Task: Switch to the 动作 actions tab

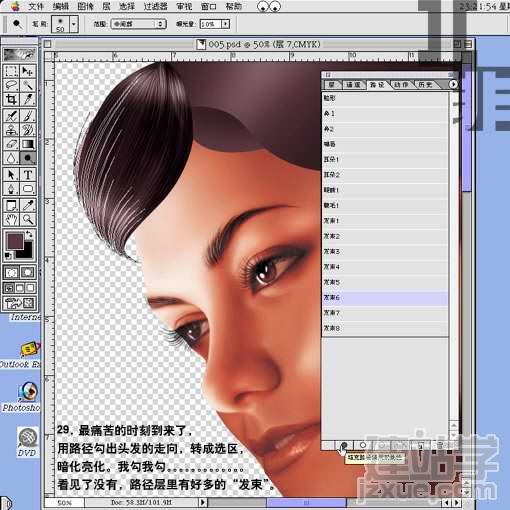Action: pyautogui.click(x=401, y=85)
